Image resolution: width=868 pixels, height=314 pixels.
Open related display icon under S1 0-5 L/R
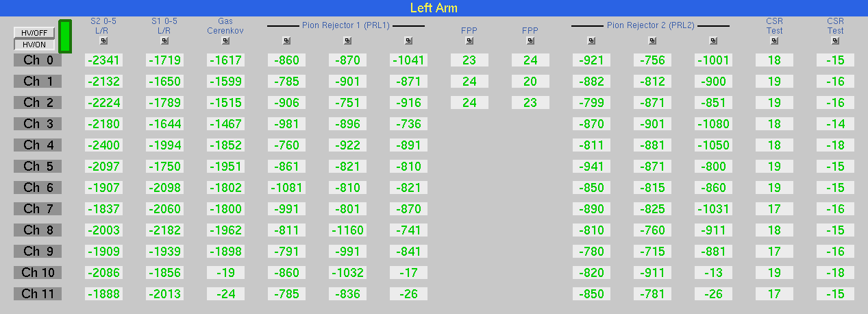[x=164, y=40]
